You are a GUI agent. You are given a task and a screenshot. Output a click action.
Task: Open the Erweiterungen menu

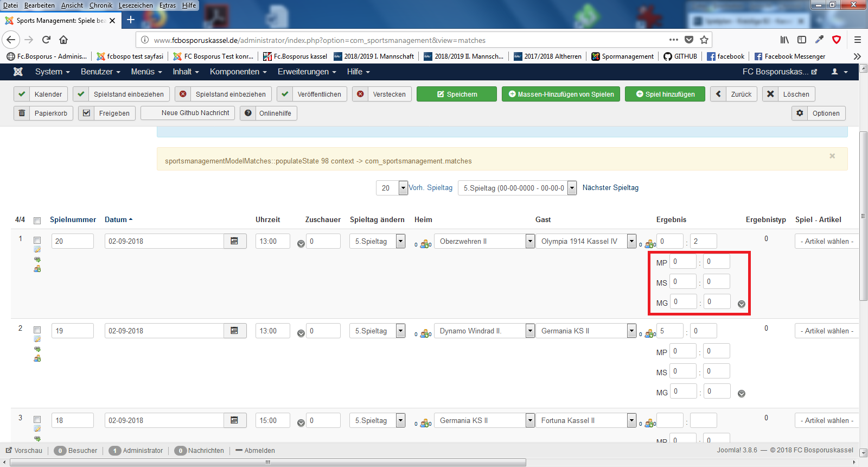tap(307, 72)
